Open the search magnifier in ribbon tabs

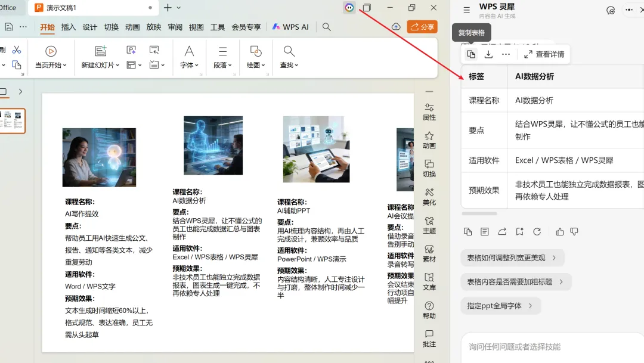tap(327, 27)
